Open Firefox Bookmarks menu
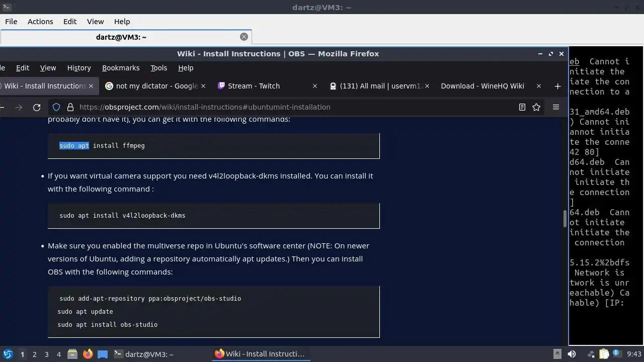The height and width of the screenshot is (362, 644). tap(121, 68)
